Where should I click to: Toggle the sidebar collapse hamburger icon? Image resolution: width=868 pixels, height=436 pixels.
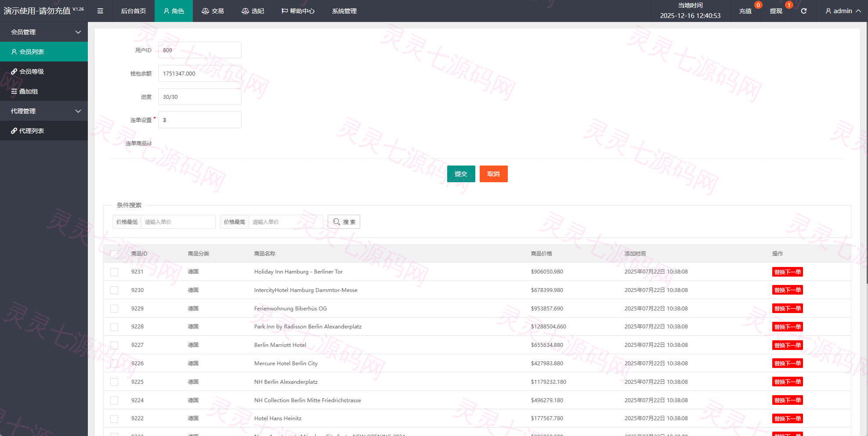point(100,11)
